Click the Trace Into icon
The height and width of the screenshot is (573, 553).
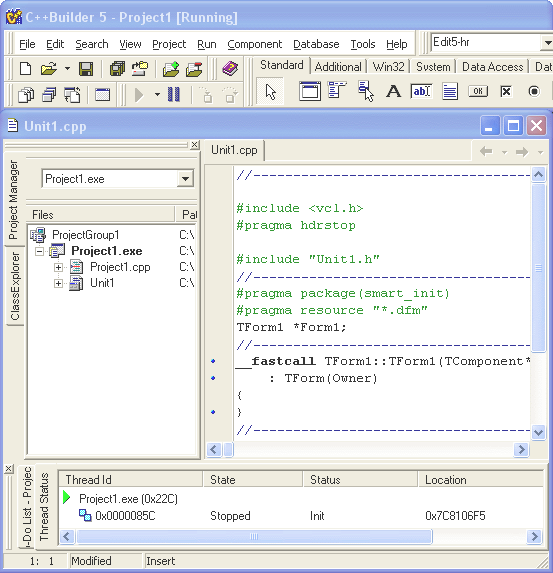point(207,95)
